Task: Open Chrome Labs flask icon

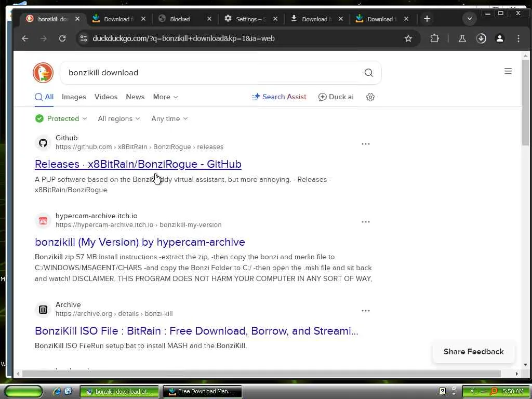Action: pyautogui.click(x=462, y=38)
